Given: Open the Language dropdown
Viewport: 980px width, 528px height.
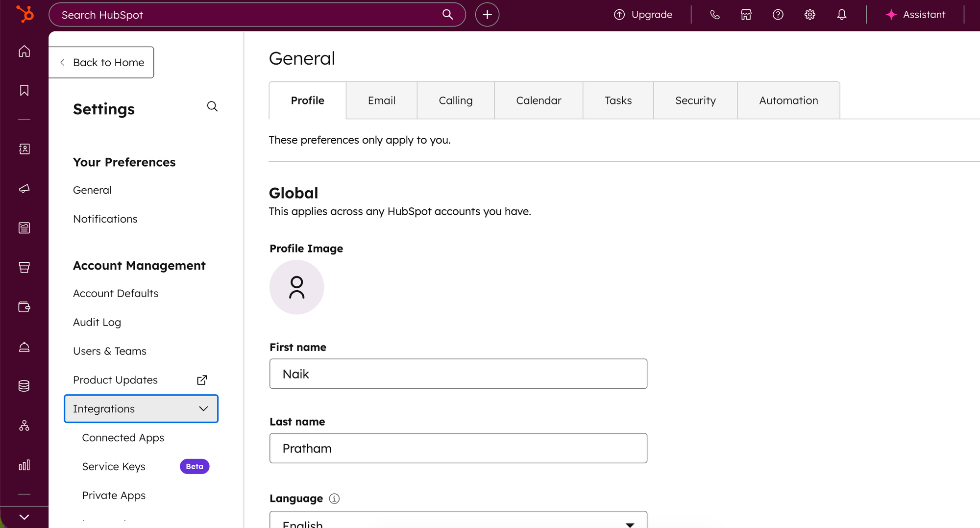Looking at the screenshot, I should click(x=458, y=522).
